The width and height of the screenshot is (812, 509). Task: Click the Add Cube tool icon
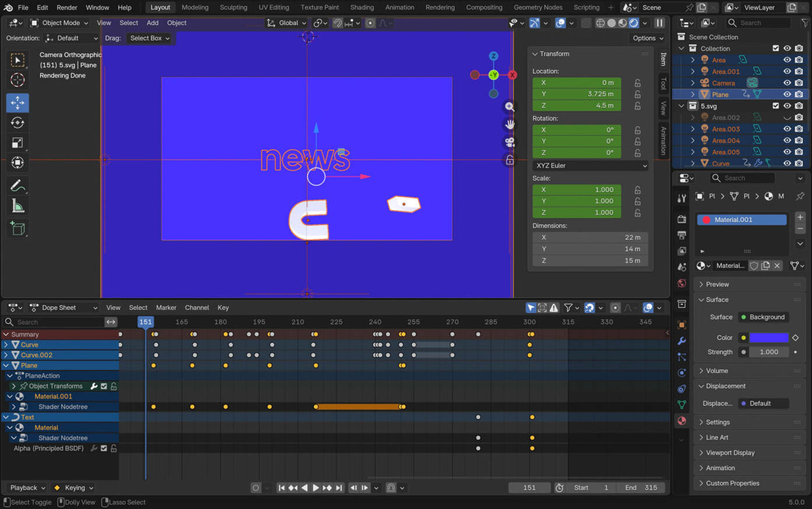coord(17,228)
